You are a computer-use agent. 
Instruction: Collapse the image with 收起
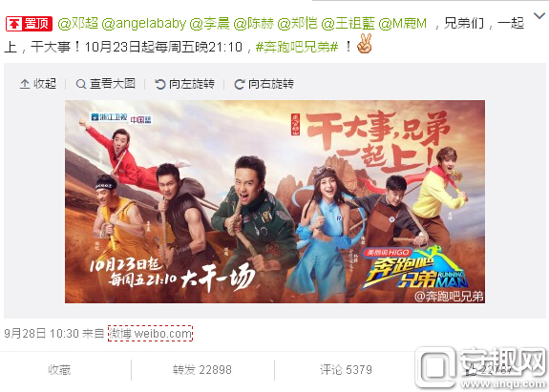38,84
